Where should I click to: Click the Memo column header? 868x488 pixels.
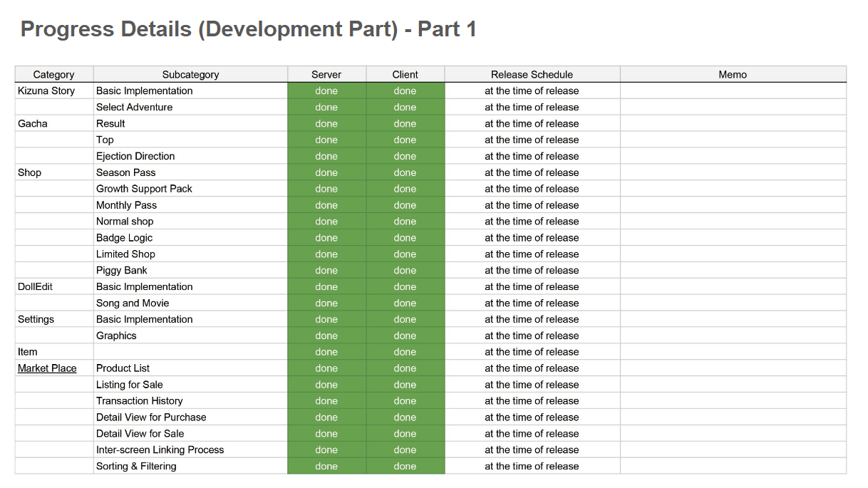tap(733, 74)
